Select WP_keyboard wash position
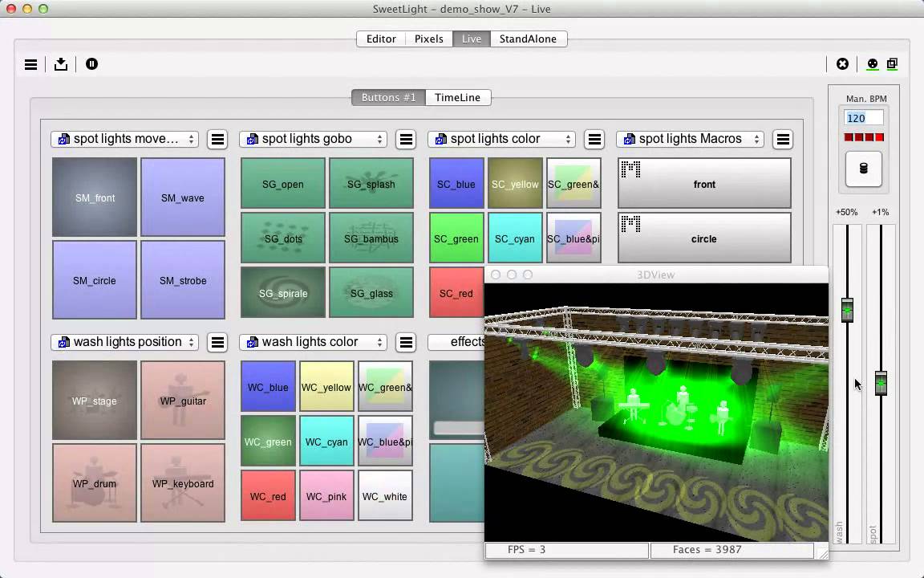924x578 pixels. (183, 483)
